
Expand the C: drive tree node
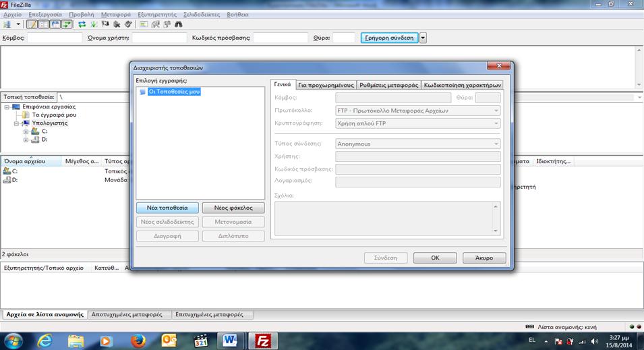(x=26, y=132)
